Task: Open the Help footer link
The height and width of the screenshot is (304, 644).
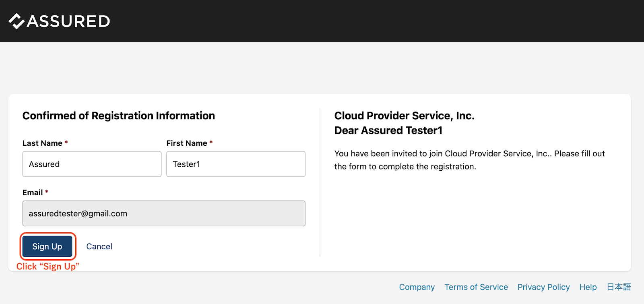Action: pyautogui.click(x=588, y=287)
